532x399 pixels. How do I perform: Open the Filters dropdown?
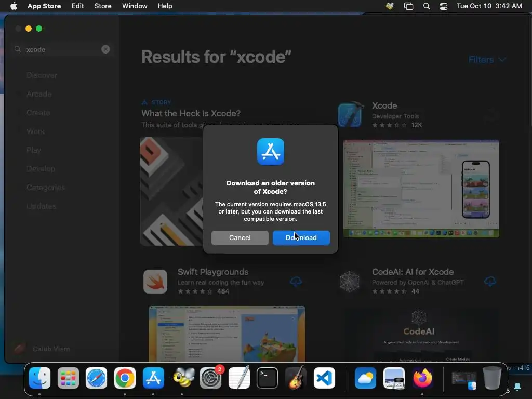487,60
